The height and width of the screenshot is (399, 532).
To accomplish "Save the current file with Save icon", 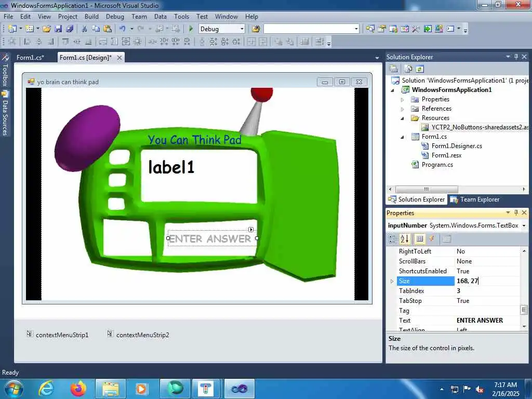I will point(58,29).
